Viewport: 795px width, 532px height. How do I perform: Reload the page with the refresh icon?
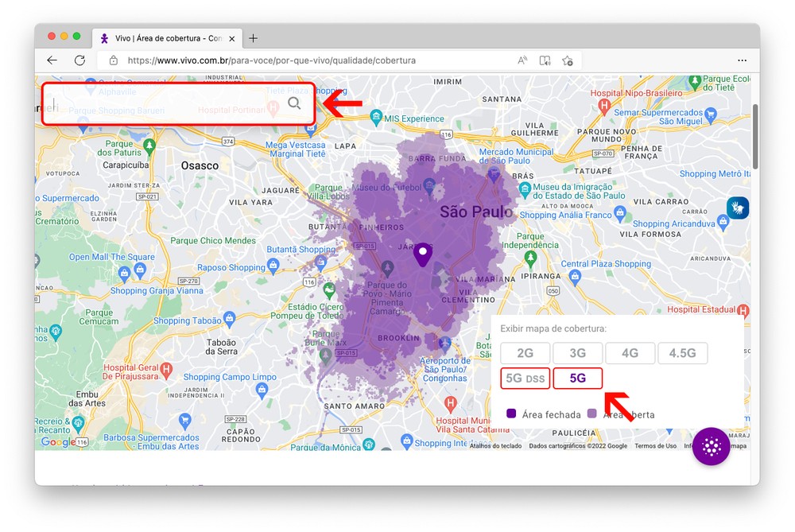coord(79,60)
